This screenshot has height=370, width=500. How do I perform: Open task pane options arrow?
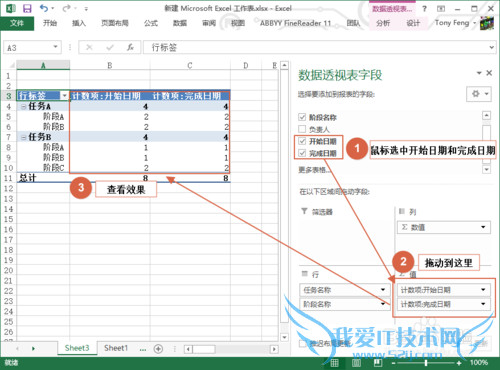[479, 73]
